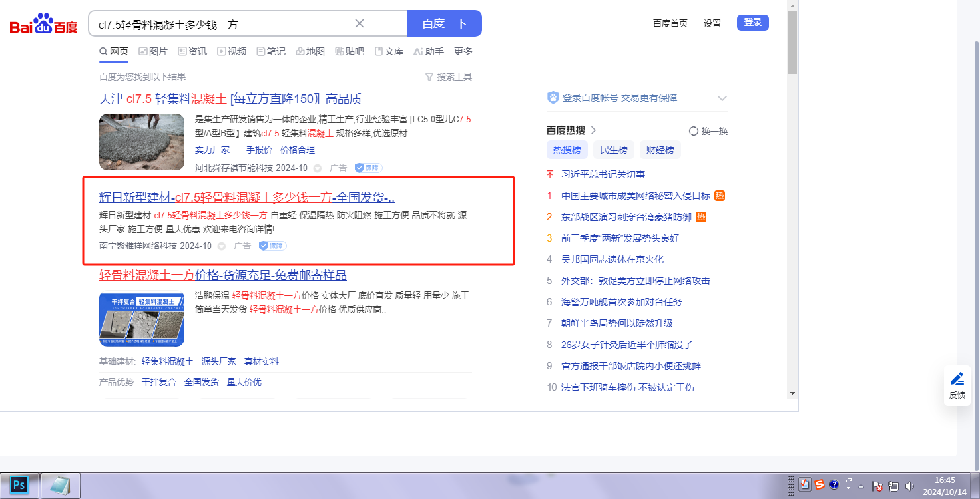Image resolution: width=980 pixels, height=499 pixels.
Task: Clear the search box with the X icon
Action: click(x=360, y=24)
